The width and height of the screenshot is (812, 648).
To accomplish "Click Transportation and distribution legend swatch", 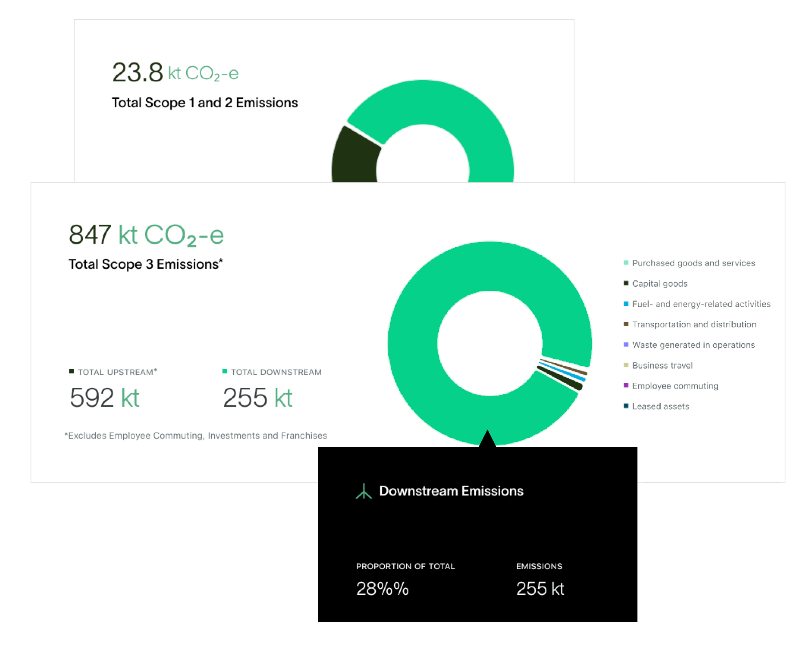I will (x=626, y=324).
